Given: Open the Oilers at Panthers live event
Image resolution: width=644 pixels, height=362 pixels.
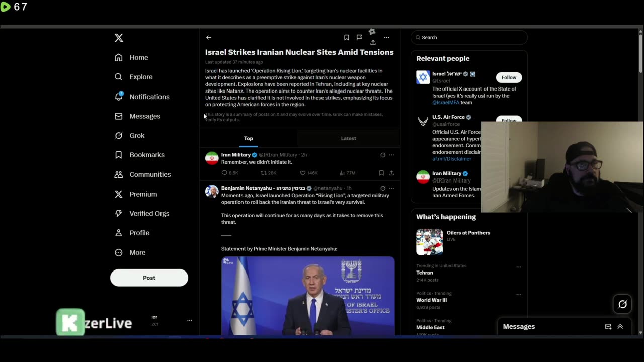Looking at the screenshot, I should [x=468, y=233].
